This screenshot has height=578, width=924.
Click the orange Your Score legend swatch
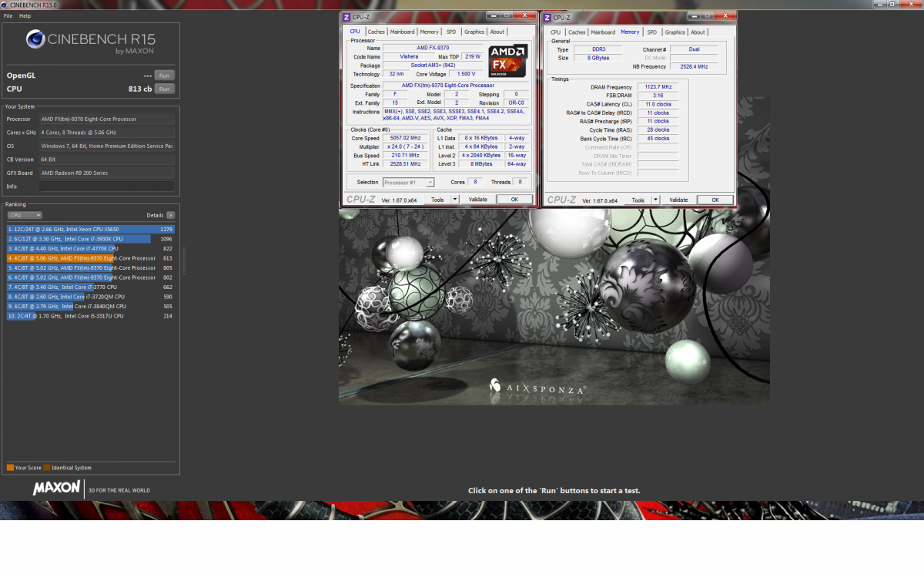(x=10, y=468)
